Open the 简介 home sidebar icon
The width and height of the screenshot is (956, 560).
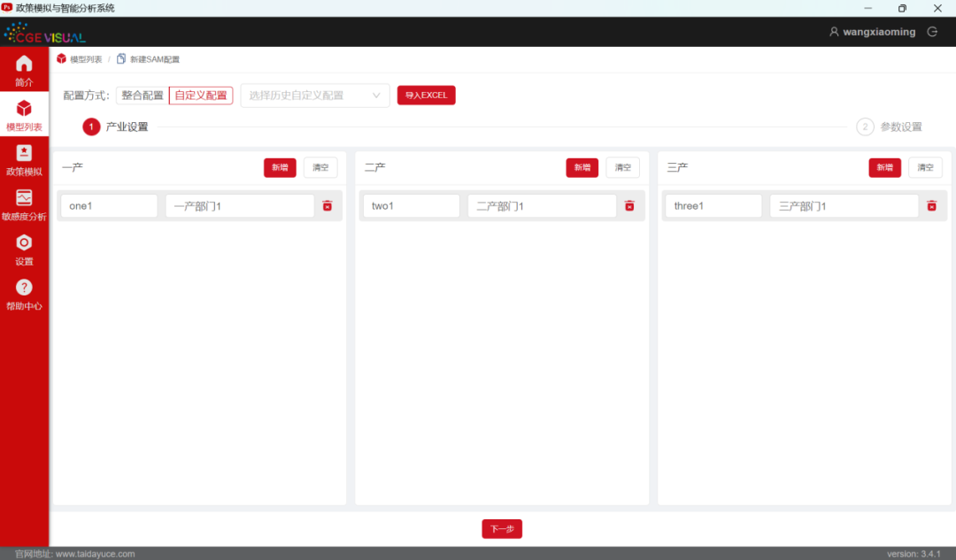[x=24, y=64]
